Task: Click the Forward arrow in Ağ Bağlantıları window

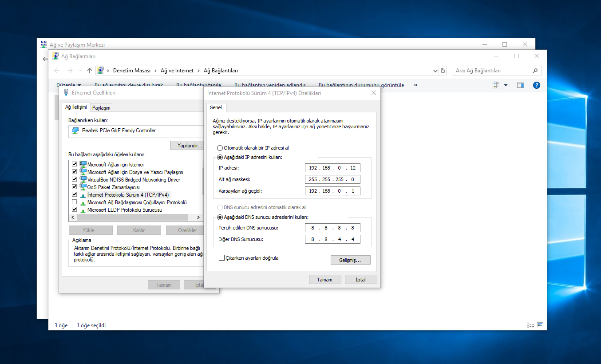Action: (x=70, y=71)
